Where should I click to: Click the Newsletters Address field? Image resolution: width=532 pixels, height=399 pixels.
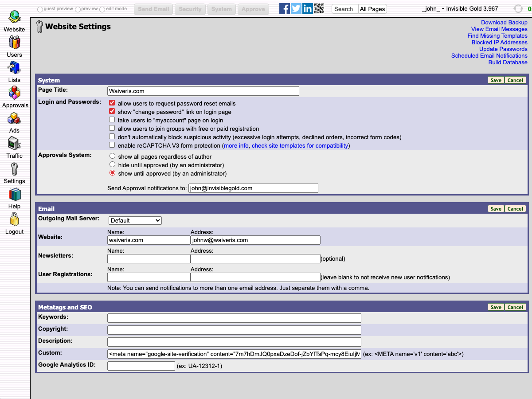(x=255, y=258)
